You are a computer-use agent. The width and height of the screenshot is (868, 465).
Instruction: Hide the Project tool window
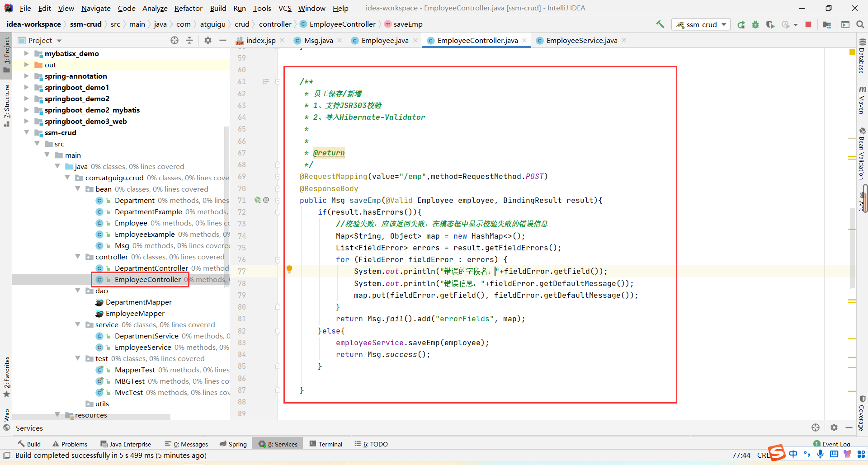(x=222, y=40)
